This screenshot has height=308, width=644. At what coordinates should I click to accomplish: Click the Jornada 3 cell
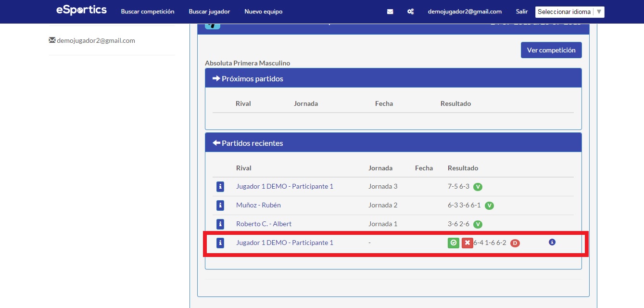383,186
